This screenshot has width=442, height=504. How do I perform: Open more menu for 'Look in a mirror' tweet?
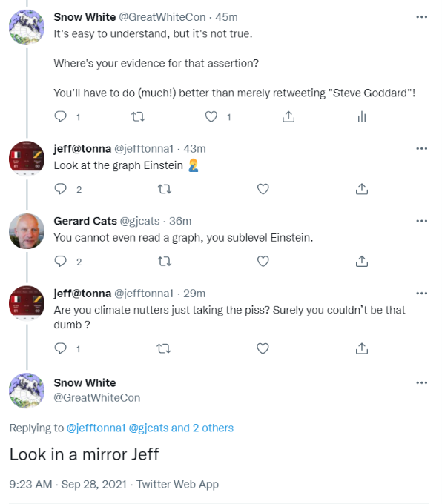pyautogui.click(x=422, y=383)
